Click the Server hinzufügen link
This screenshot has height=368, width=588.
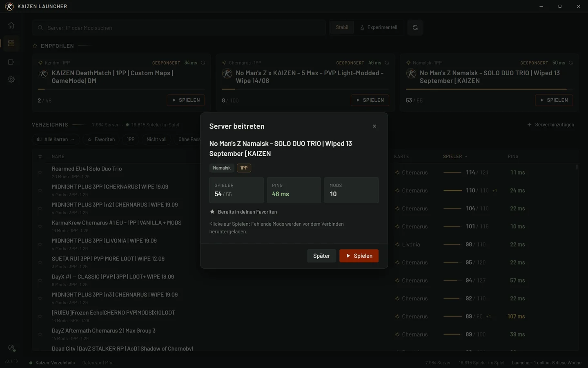tap(551, 125)
